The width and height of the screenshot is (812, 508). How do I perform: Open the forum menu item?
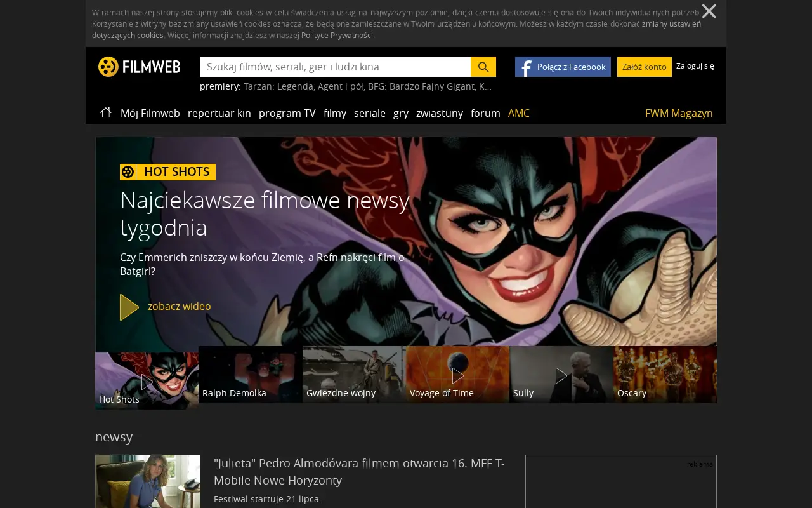click(485, 113)
